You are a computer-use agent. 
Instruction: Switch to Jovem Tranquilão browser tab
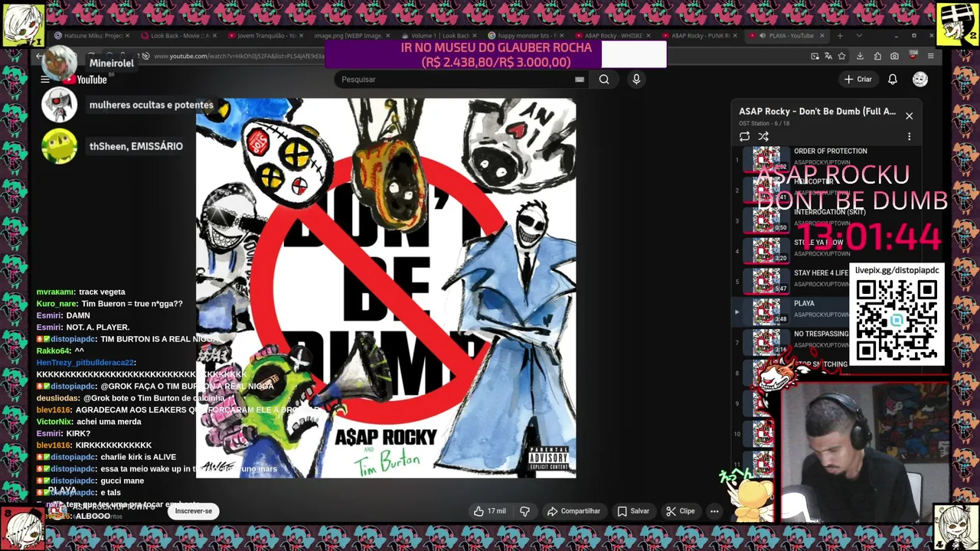pos(265,35)
